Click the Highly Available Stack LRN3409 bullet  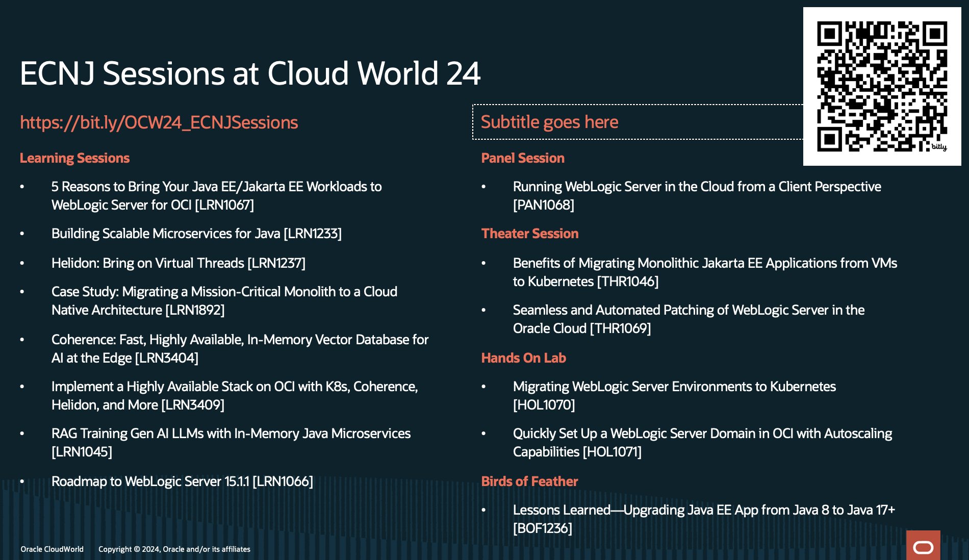click(235, 396)
